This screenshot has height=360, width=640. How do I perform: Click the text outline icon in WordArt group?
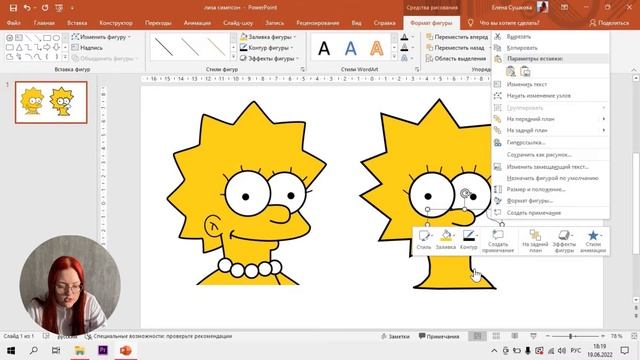coord(404,48)
